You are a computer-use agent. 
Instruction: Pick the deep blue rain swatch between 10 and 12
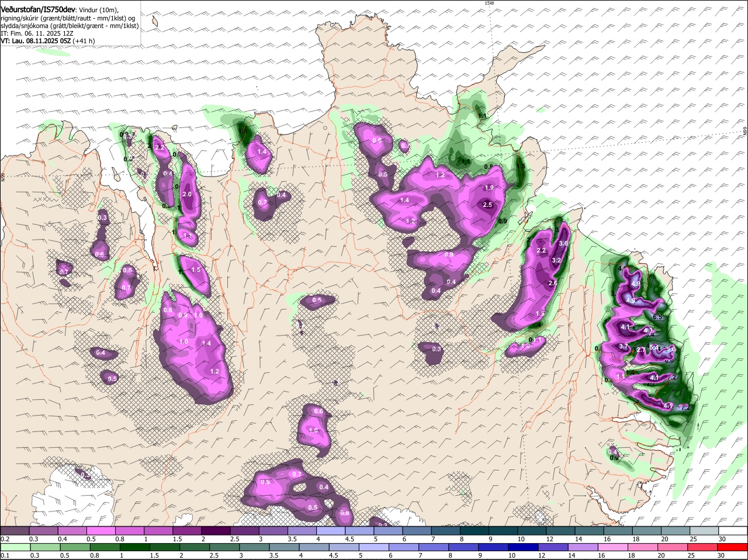click(x=525, y=547)
